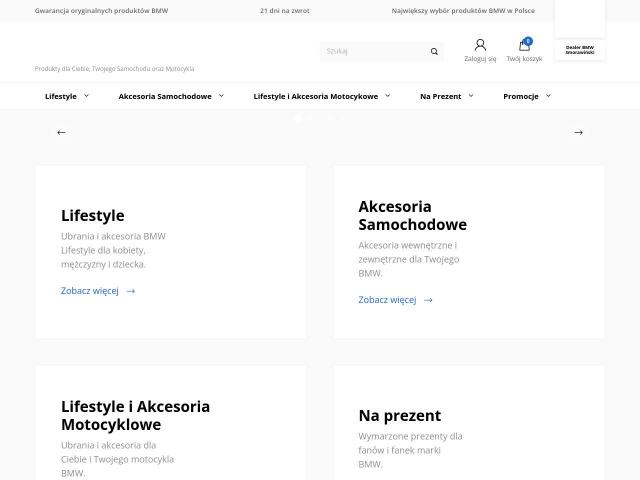Open Lifestyle i Akcesoria Motocyklowe card heading
The image size is (640, 480).
(x=136, y=416)
